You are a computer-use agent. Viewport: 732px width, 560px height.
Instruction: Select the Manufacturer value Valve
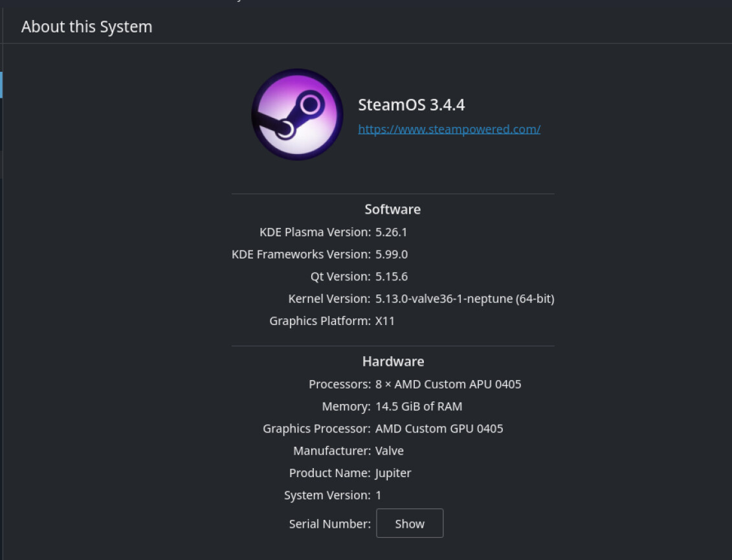point(390,451)
